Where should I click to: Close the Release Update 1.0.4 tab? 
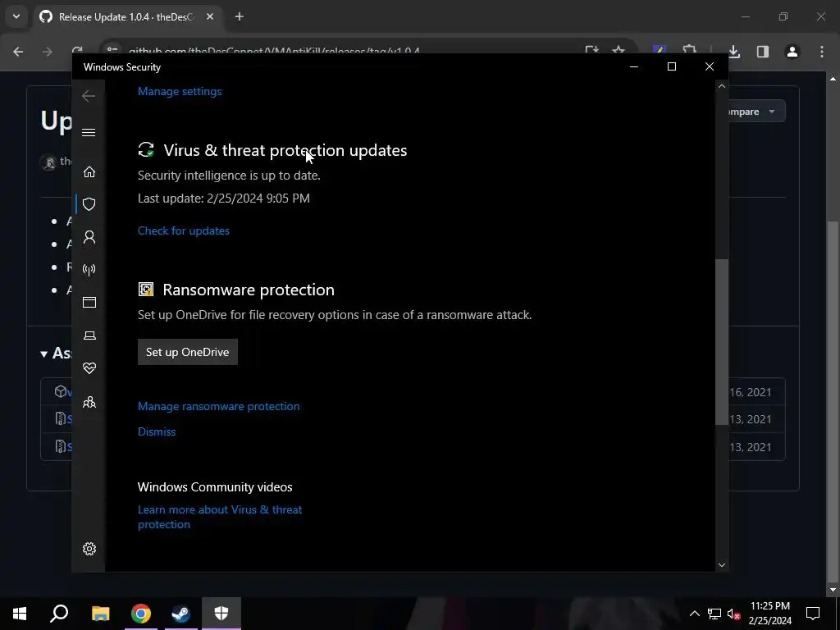(210, 16)
